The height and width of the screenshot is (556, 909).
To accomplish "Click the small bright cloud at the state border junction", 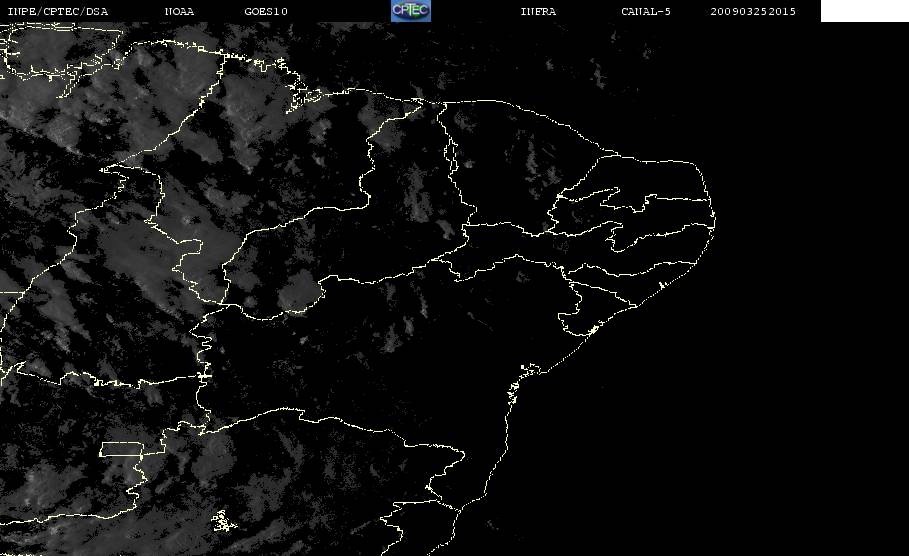I will click(x=447, y=228).
